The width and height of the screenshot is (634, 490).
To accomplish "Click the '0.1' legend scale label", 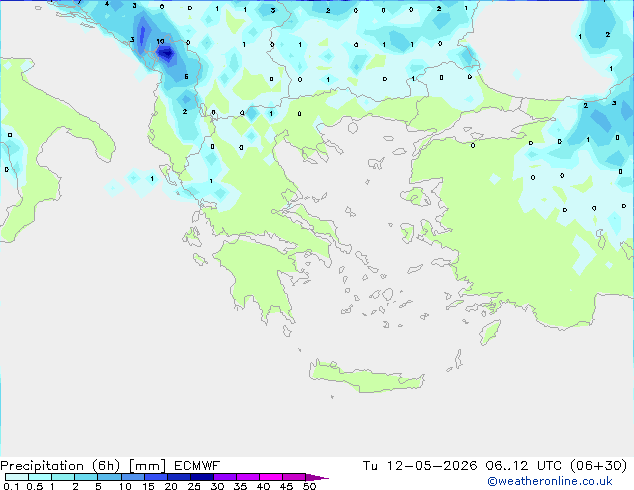I will point(11,486).
